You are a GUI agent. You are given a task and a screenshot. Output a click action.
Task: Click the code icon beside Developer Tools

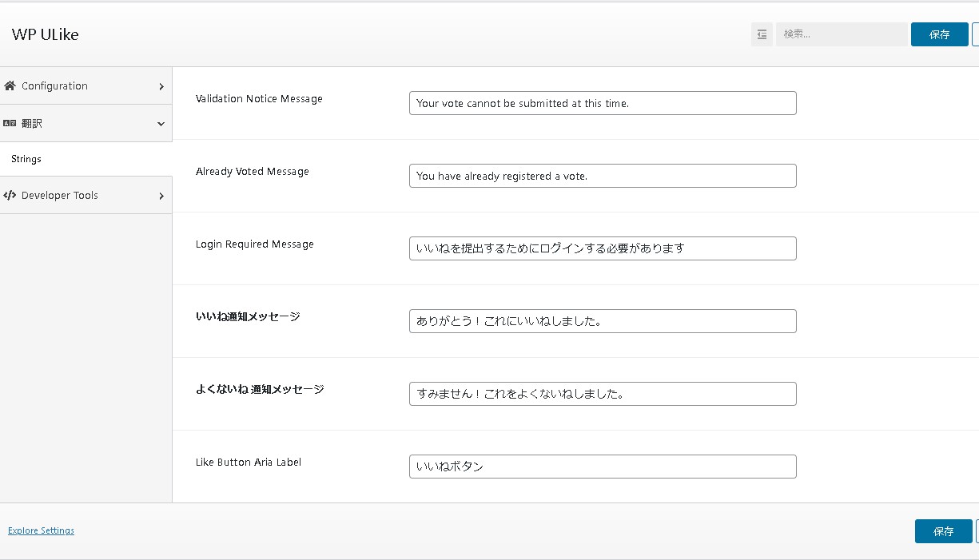[x=9, y=195]
